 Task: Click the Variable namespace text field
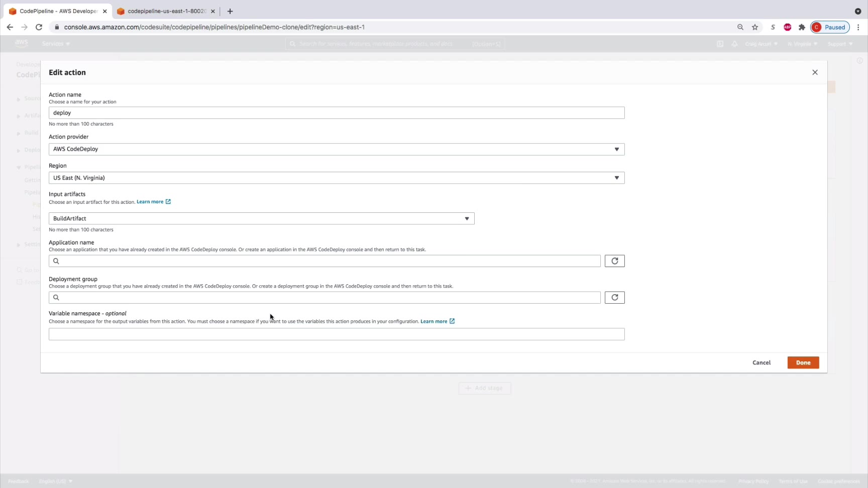tap(337, 334)
